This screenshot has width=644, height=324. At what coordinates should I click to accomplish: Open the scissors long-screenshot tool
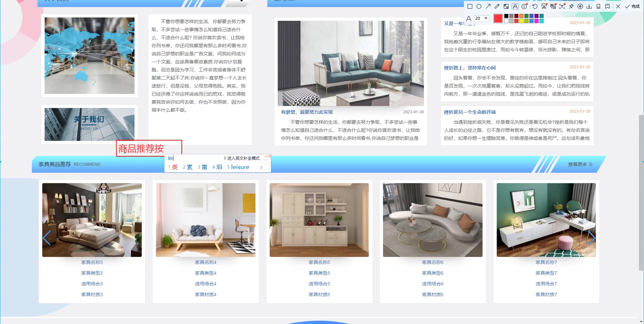tap(544, 6)
